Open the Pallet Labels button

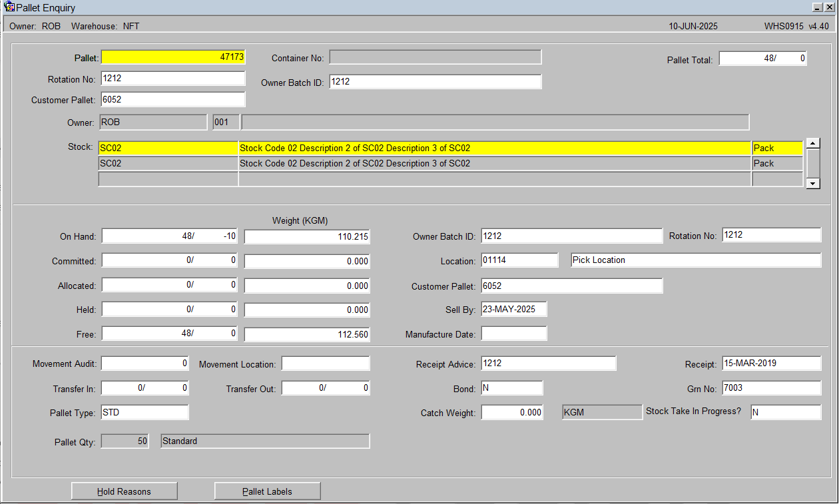coord(268,491)
